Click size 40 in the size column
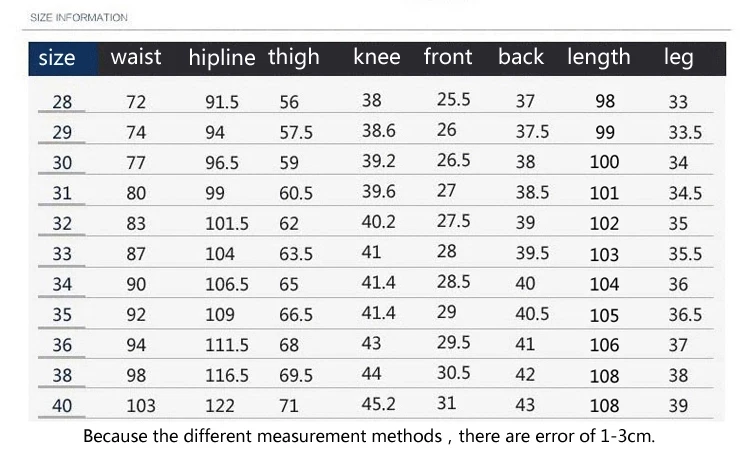 click(62, 406)
